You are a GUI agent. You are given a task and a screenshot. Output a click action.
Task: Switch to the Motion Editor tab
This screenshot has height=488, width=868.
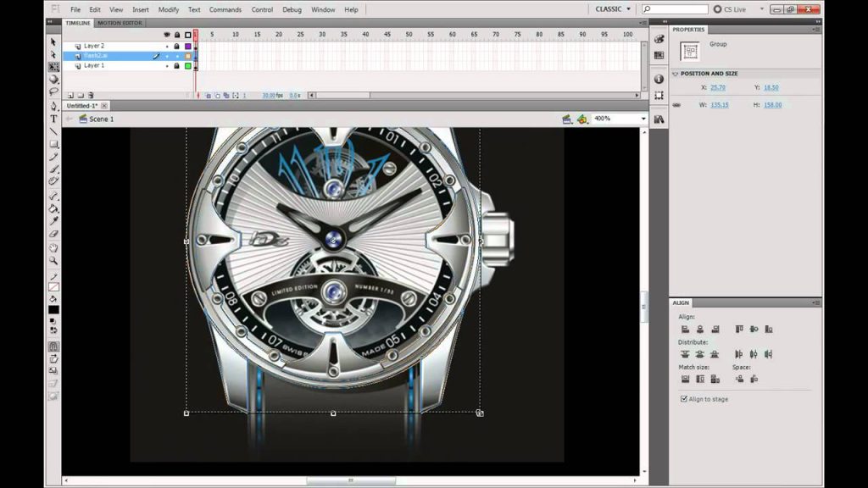pos(120,23)
